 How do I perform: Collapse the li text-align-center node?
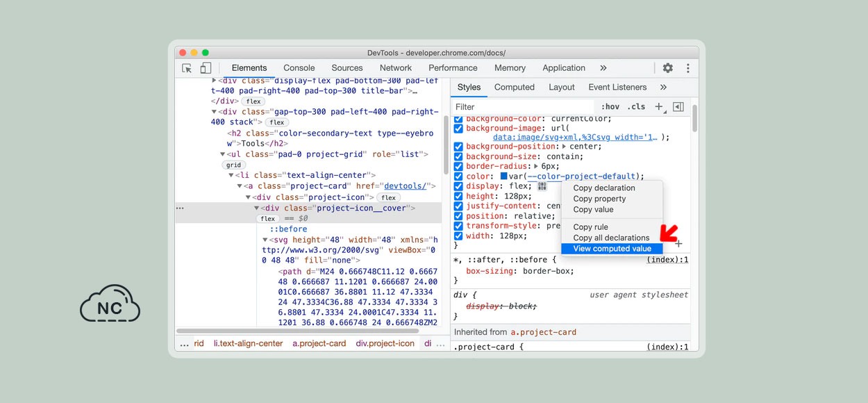coord(231,176)
